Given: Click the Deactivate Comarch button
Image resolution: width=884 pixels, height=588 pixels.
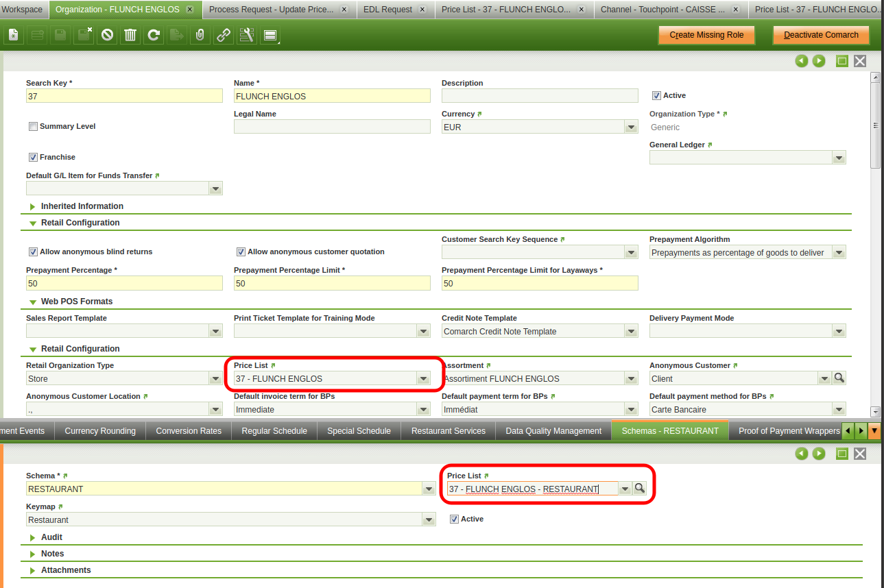Looking at the screenshot, I should (821, 35).
